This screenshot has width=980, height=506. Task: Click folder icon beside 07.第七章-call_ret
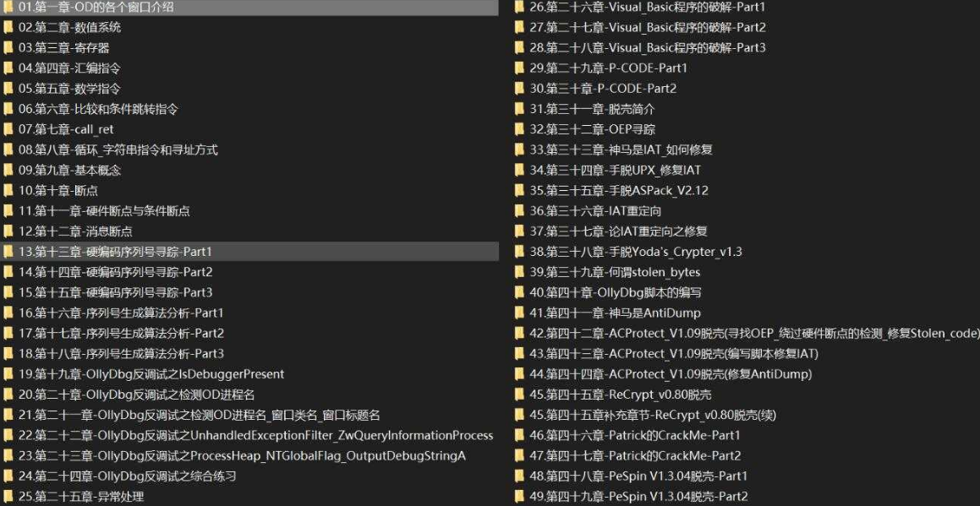coord(8,129)
